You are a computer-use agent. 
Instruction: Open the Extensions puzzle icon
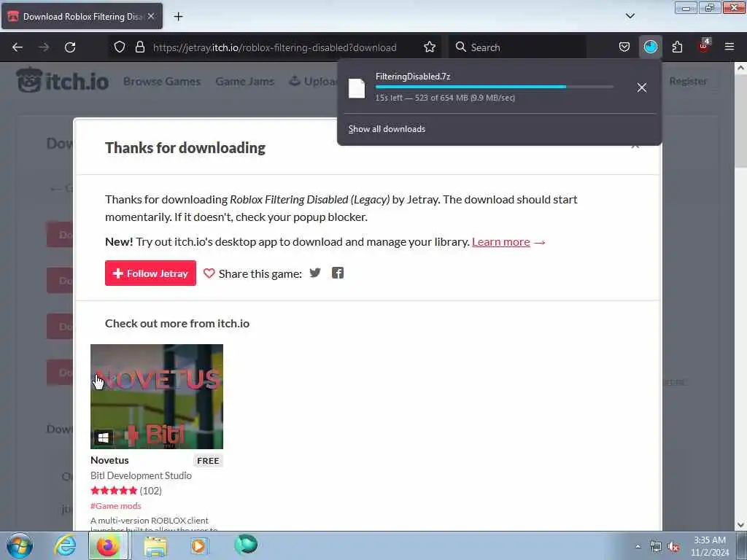pyautogui.click(x=677, y=47)
